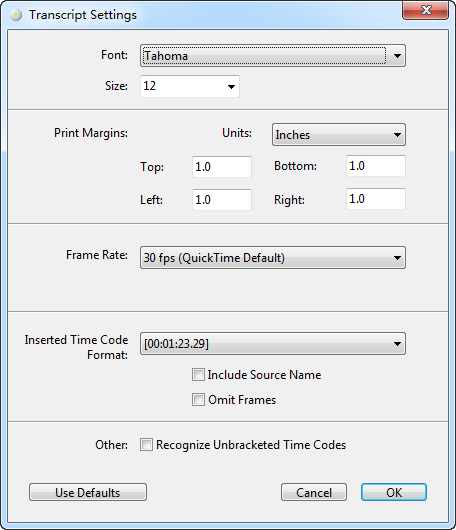The image size is (456, 530).
Task: Click the app icon in title bar
Action: tap(16, 15)
